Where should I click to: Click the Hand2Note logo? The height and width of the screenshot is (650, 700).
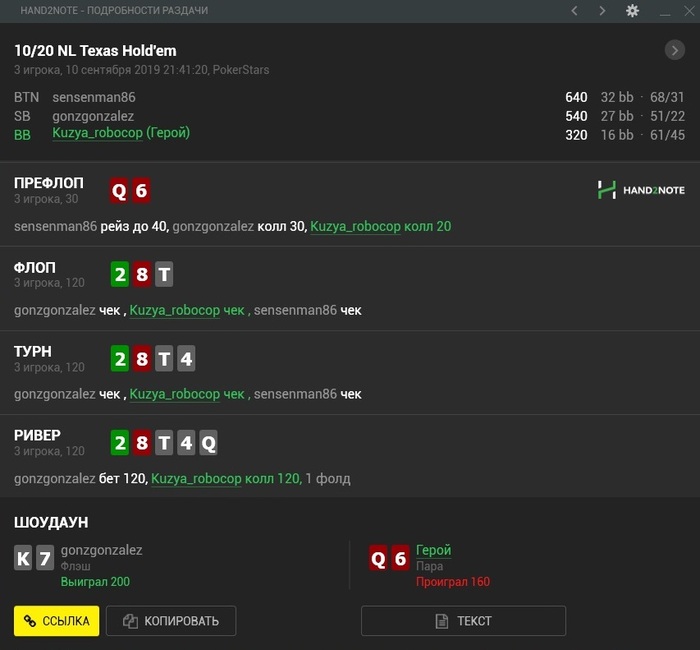(641, 190)
